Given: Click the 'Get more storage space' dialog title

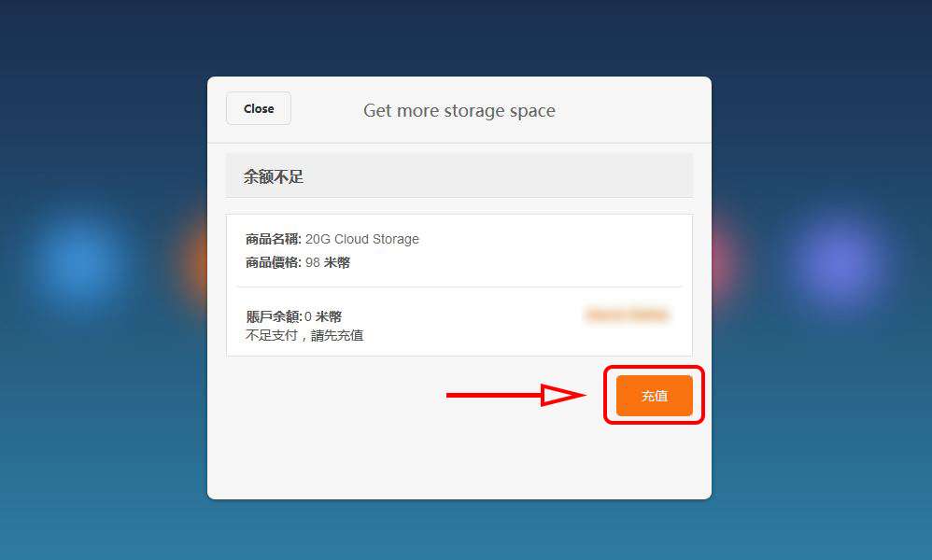Looking at the screenshot, I should (x=459, y=110).
